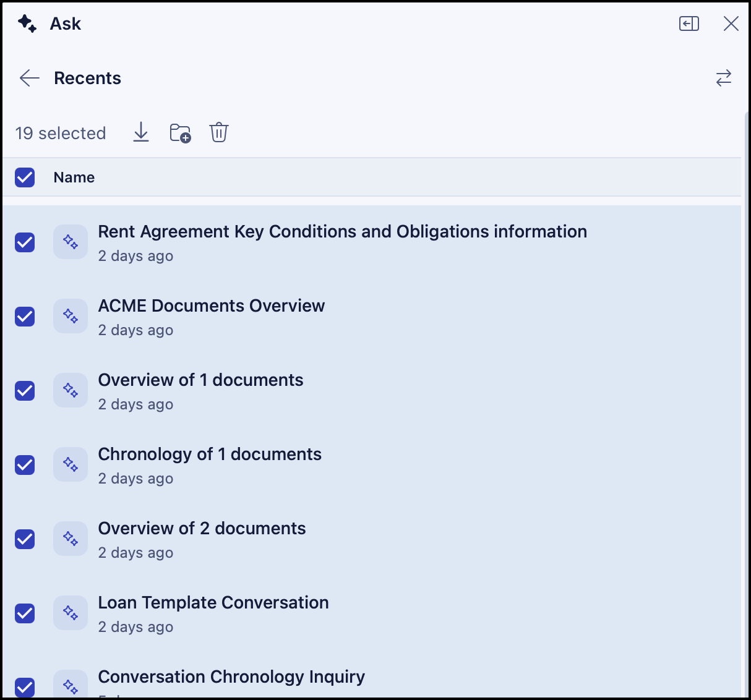
Task: Click the Overview of 2 documents sparkle icon
Action: tap(71, 539)
